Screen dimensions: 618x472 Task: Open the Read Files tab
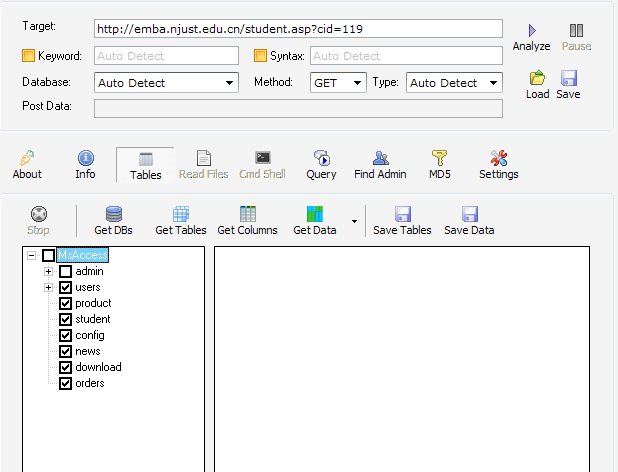point(204,165)
